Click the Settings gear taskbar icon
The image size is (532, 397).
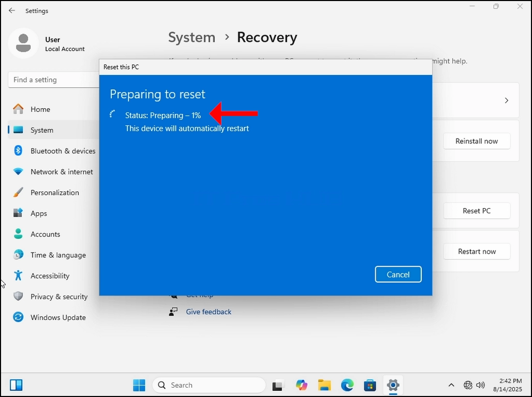coord(393,385)
